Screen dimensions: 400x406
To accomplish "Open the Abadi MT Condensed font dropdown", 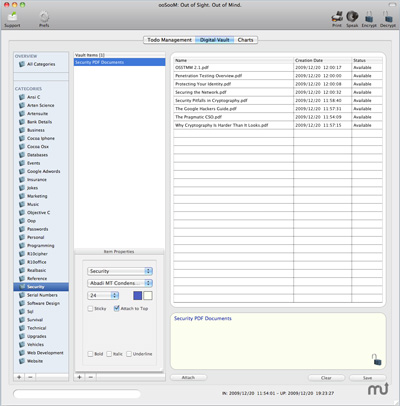I will point(120,283).
